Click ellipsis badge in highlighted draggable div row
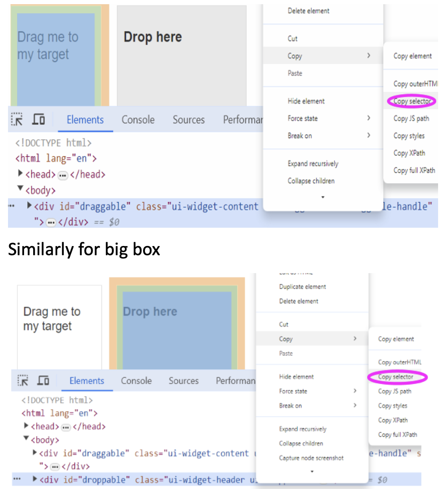This screenshot has height=489, width=448. click(51, 223)
